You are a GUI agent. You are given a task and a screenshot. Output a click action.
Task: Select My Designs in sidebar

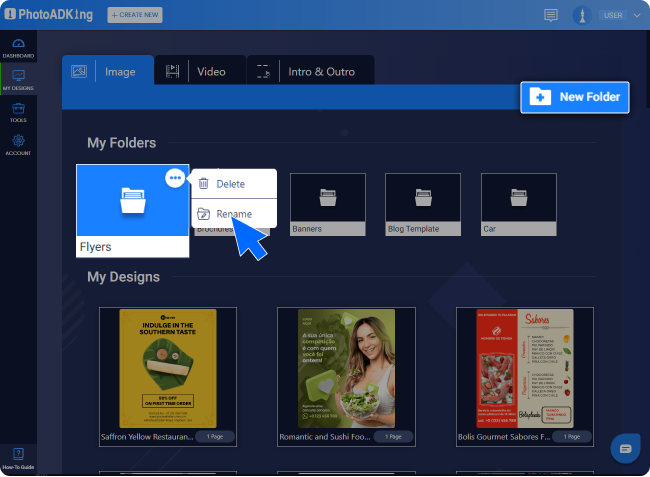click(18, 80)
